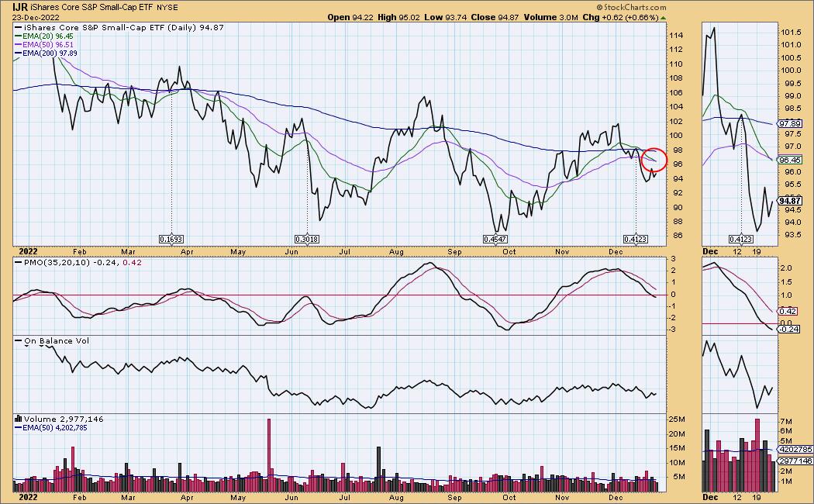Screen dimensions: 814x504
Task: Click the green up arrow beside the change percentage
Action: [664, 18]
